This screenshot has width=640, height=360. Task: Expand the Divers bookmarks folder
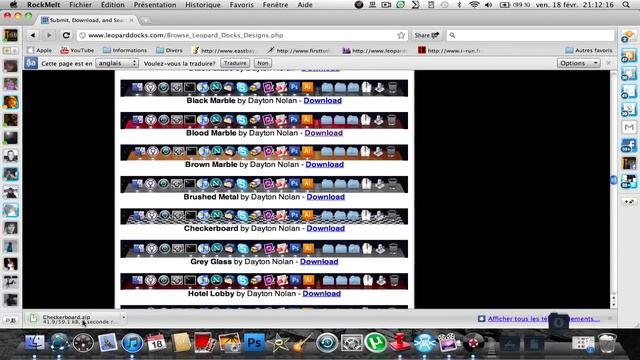click(x=169, y=50)
